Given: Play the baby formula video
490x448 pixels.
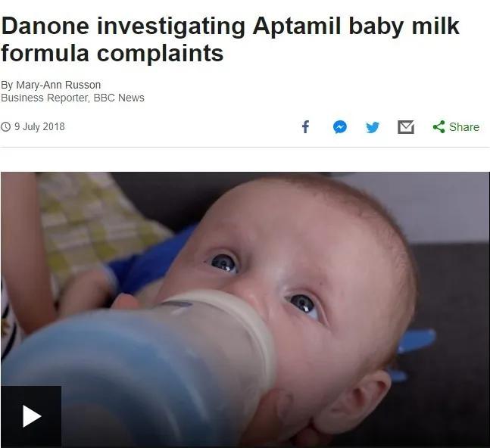Looking at the screenshot, I should point(31,416).
